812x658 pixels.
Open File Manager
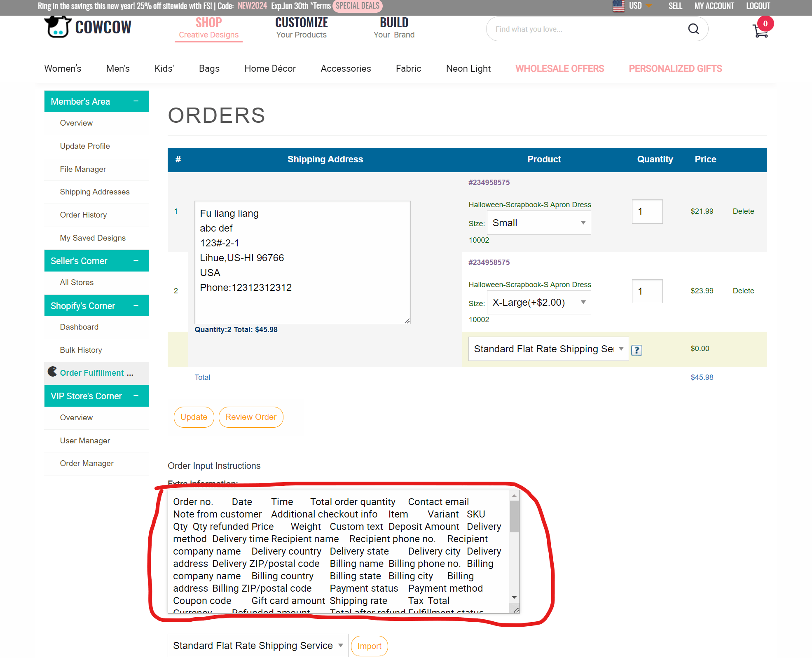(x=83, y=169)
